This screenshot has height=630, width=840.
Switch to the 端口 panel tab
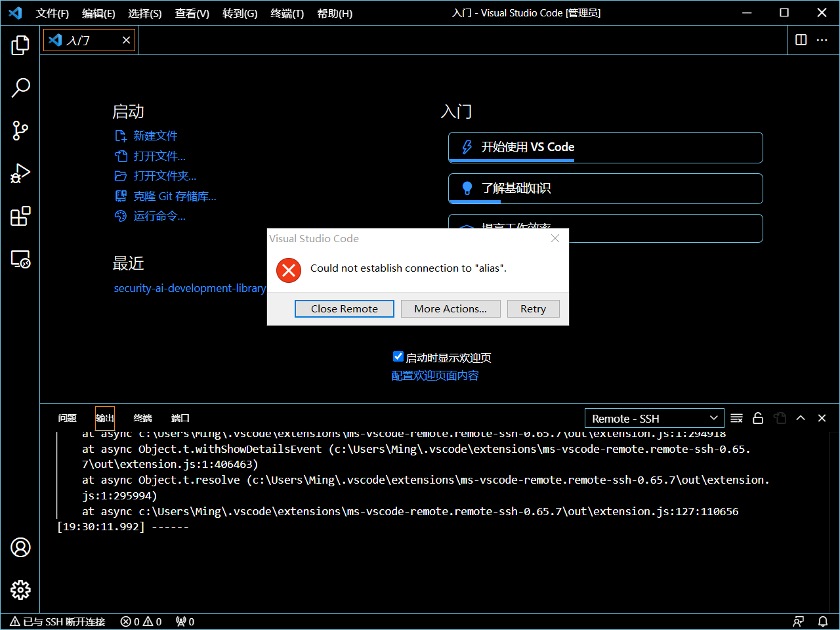(x=179, y=418)
